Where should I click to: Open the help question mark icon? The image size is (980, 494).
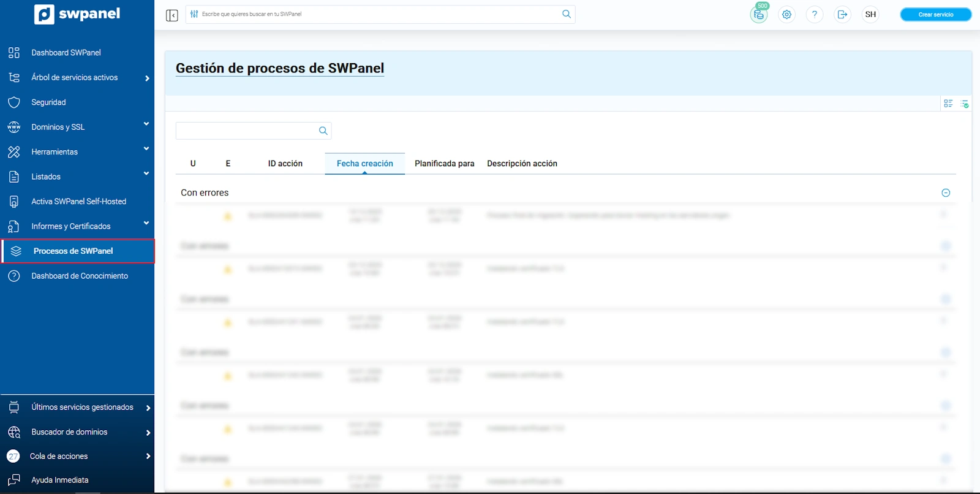(815, 15)
